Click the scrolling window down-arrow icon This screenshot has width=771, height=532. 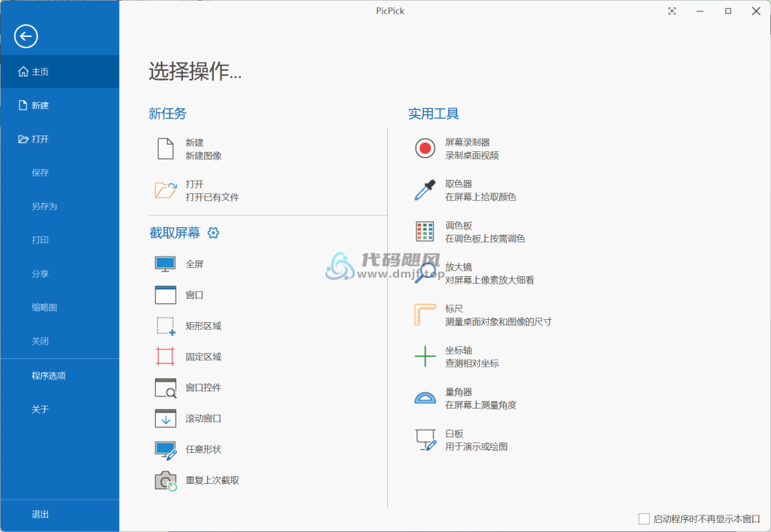pos(165,418)
